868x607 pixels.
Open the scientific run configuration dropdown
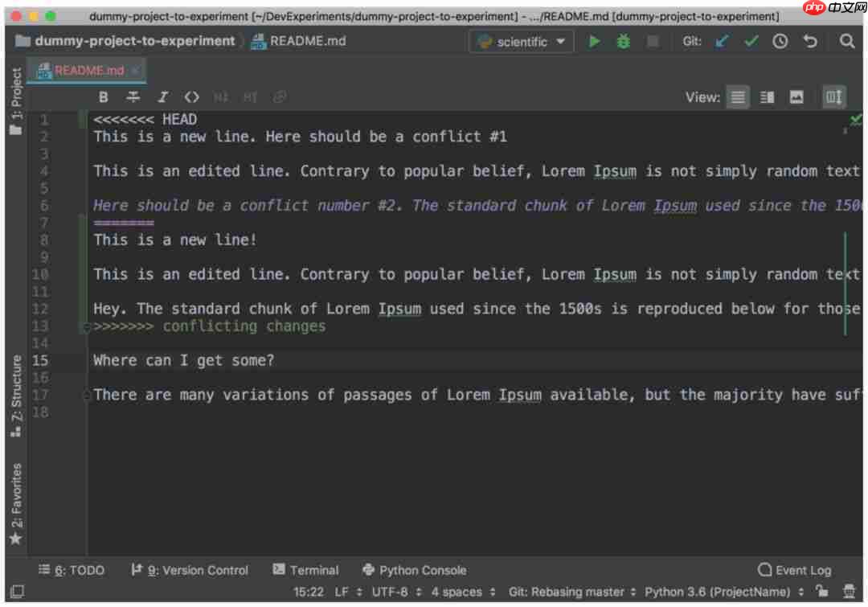(x=521, y=40)
